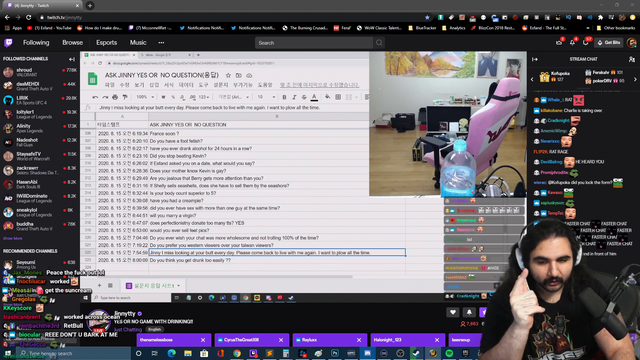The width and height of the screenshot is (640, 360).
Task: Open the Music section
Action: (138, 42)
